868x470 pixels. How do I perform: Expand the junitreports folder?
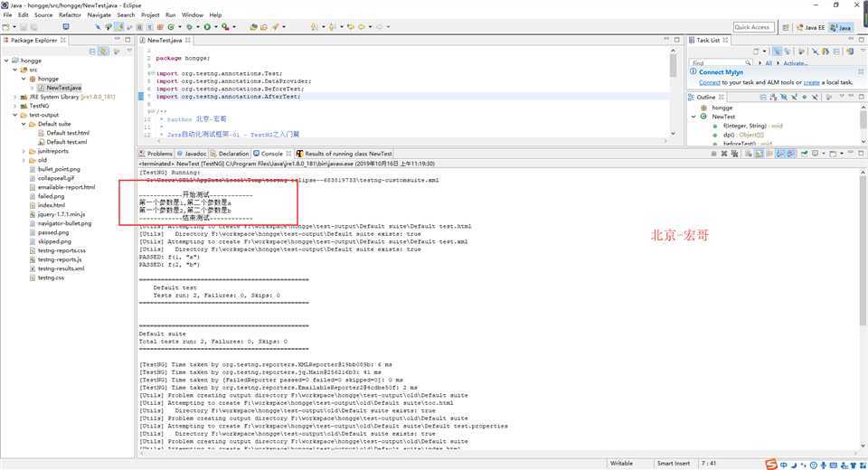24,151
